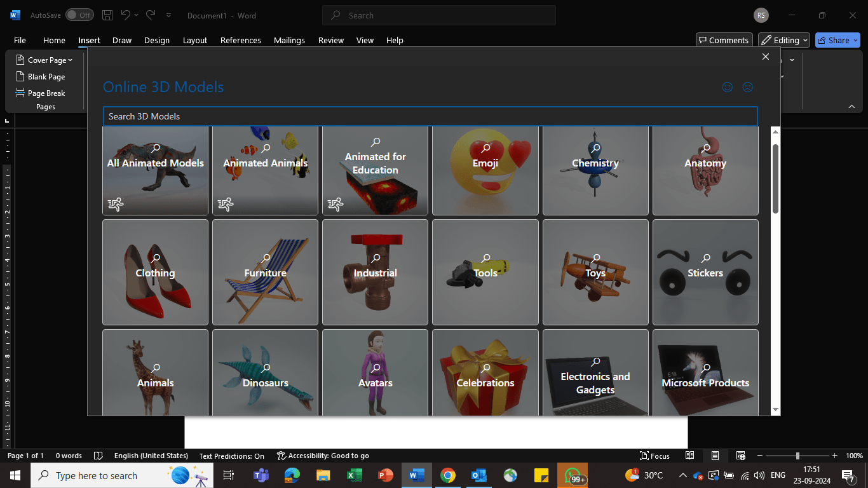Open the Industrial category

click(376, 272)
